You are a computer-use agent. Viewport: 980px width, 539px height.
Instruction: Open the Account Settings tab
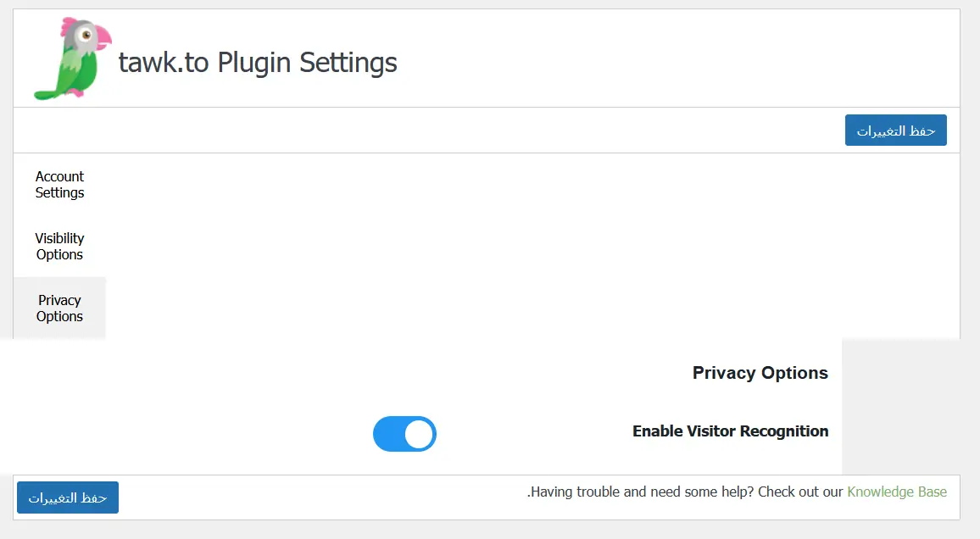click(x=59, y=185)
